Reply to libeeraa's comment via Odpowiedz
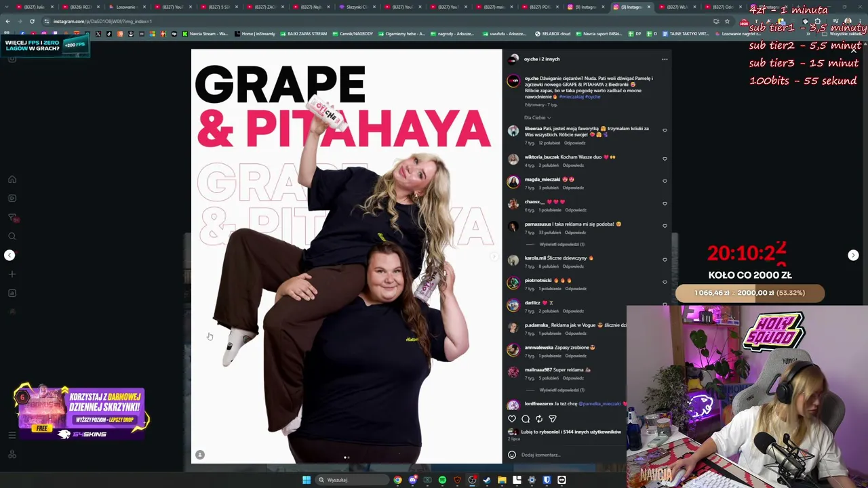The width and height of the screenshot is (868, 488). (574, 143)
